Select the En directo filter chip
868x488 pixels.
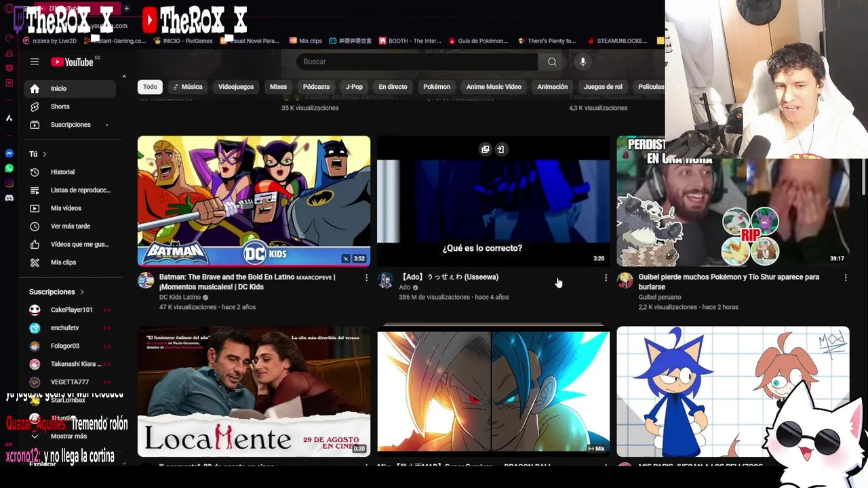point(393,87)
